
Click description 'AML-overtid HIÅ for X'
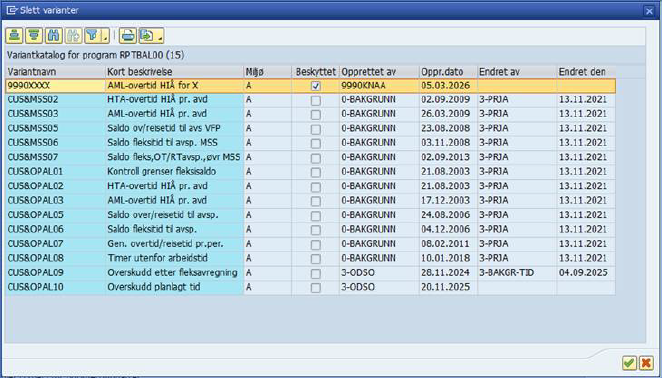[174, 85]
